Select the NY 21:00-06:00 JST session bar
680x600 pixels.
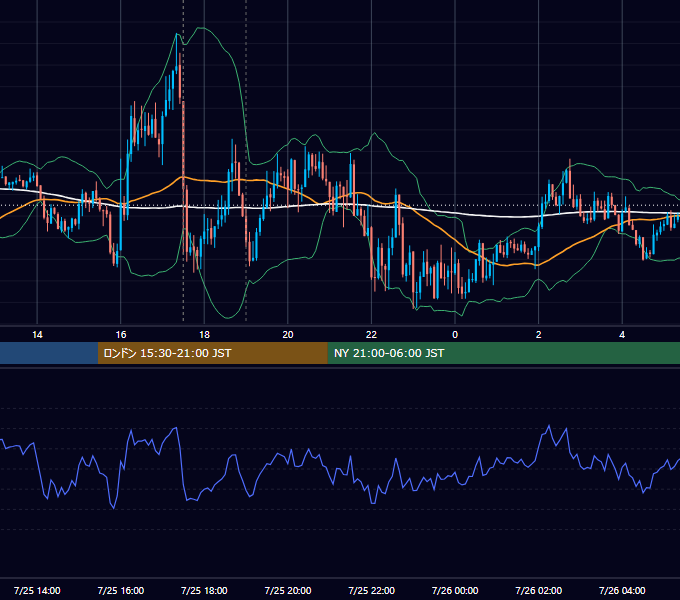click(x=503, y=353)
